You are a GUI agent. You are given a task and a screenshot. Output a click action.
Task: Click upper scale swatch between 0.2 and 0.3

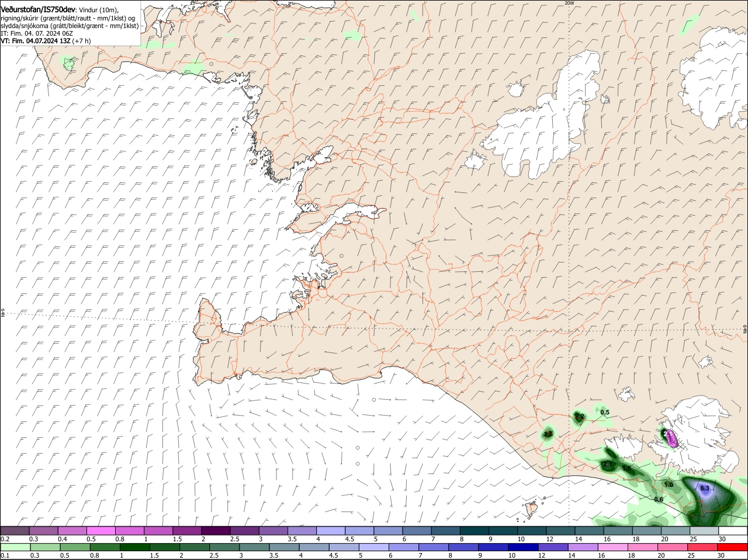click(15, 530)
